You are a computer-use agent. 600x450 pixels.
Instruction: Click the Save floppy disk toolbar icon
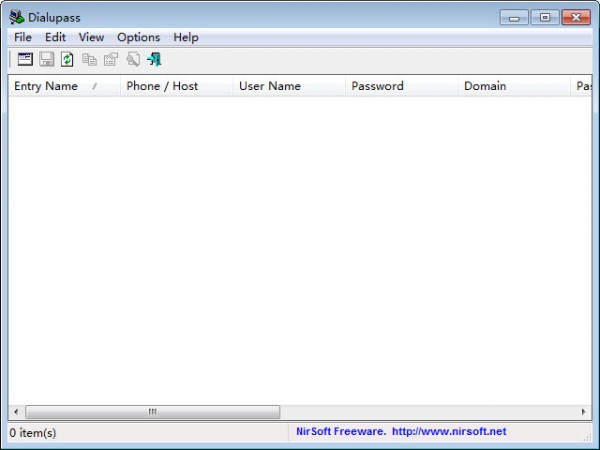pyautogui.click(x=47, y=59)
